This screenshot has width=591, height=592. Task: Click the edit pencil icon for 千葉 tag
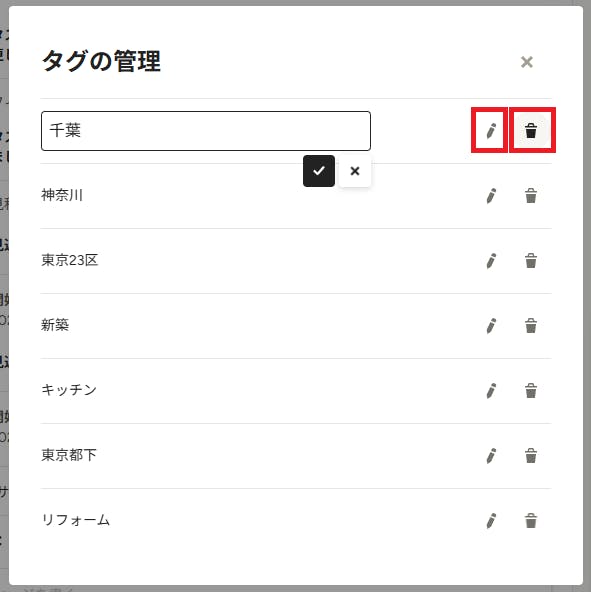coord(491,131)
